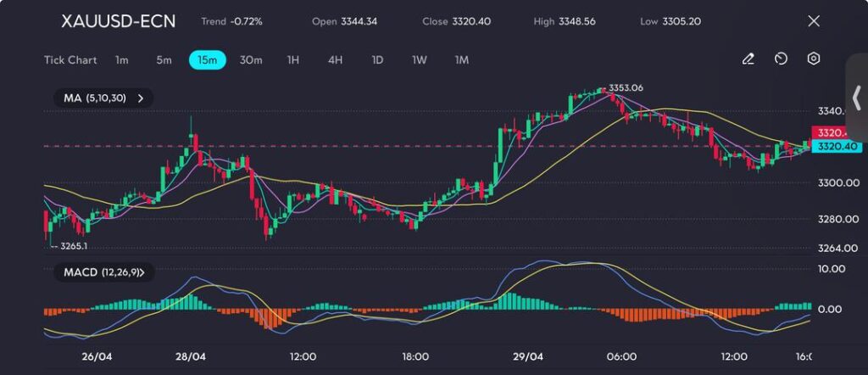
Task: Choose the 4H timeframe
Action: click(335, 60)
